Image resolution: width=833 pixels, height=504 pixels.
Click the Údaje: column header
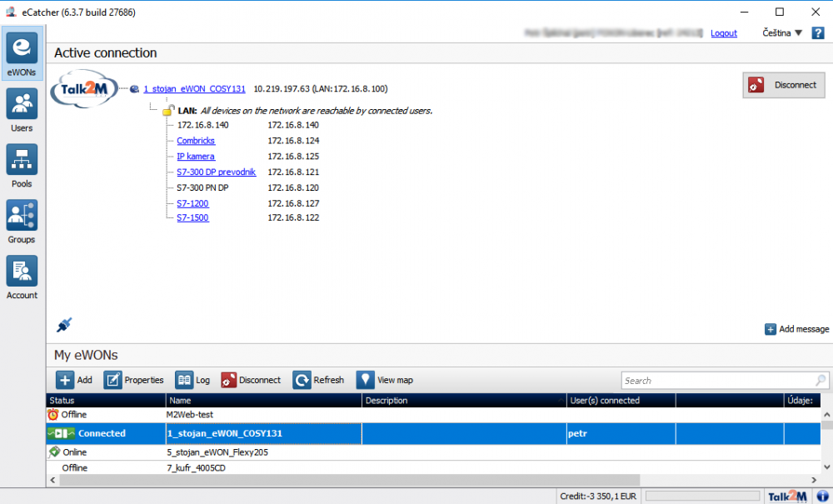pos(802,401)
